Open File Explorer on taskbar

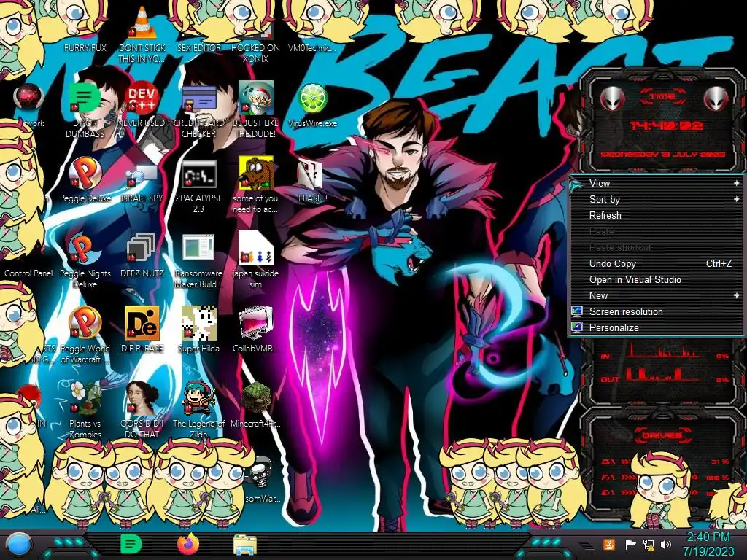tap(245, 545)
